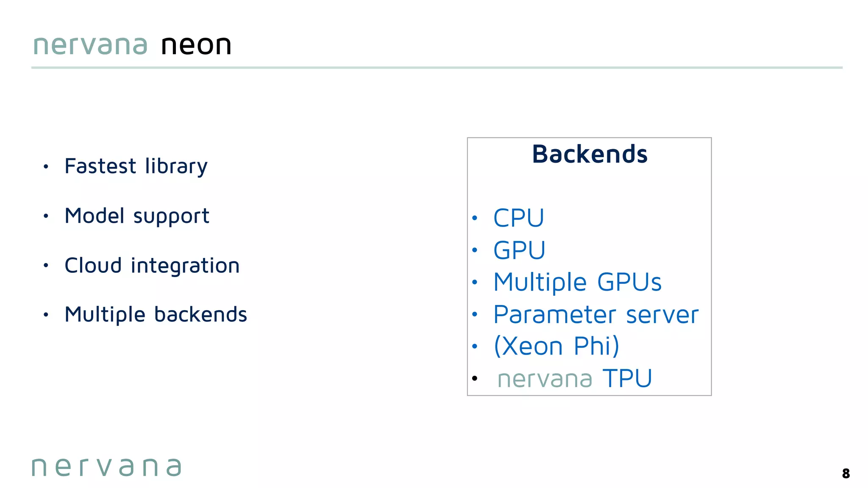
Task: Click the 'Multiple GPUs' backend entry
Action: 577,283
